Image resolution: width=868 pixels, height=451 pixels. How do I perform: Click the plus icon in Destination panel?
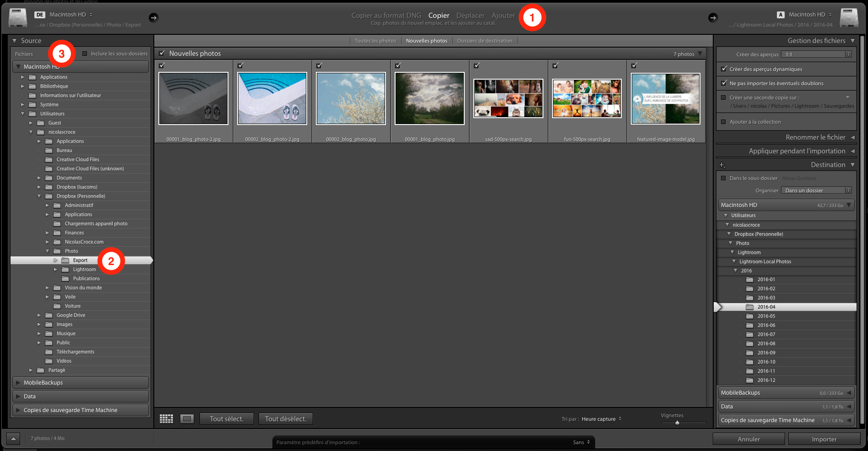pyautogui.click(x=722, y=164)
